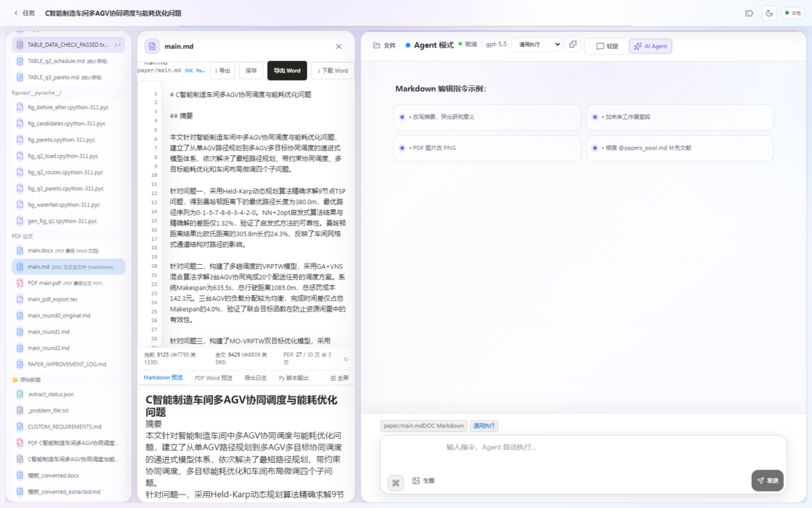Screen dimensions: 812x508
Task: Click the refresh icon in the word count bar
Action: click(x=346, y=359)
